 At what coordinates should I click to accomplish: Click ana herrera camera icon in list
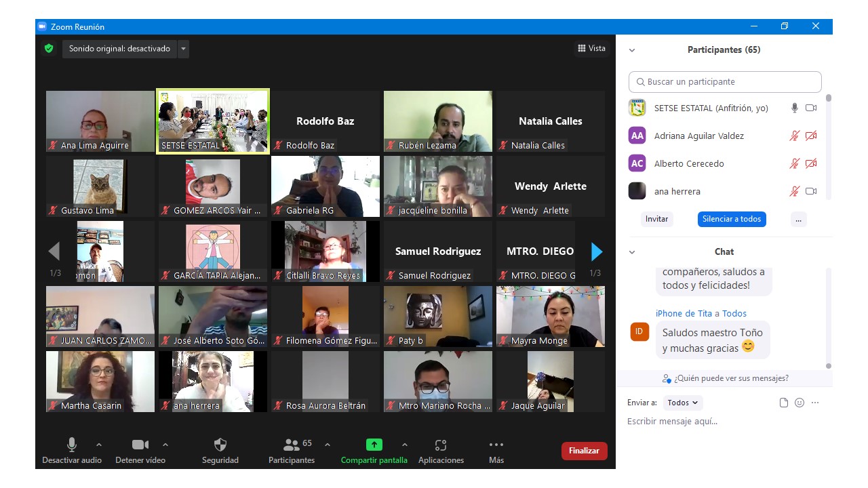811,191
